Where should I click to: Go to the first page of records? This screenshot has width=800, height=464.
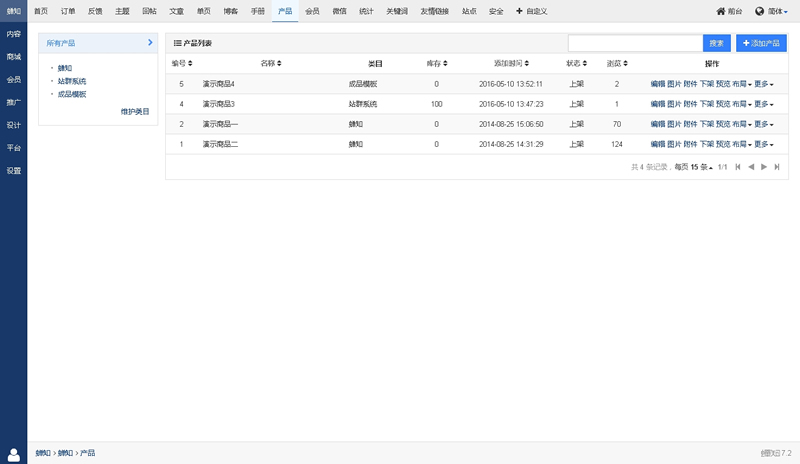click(738, 167)
